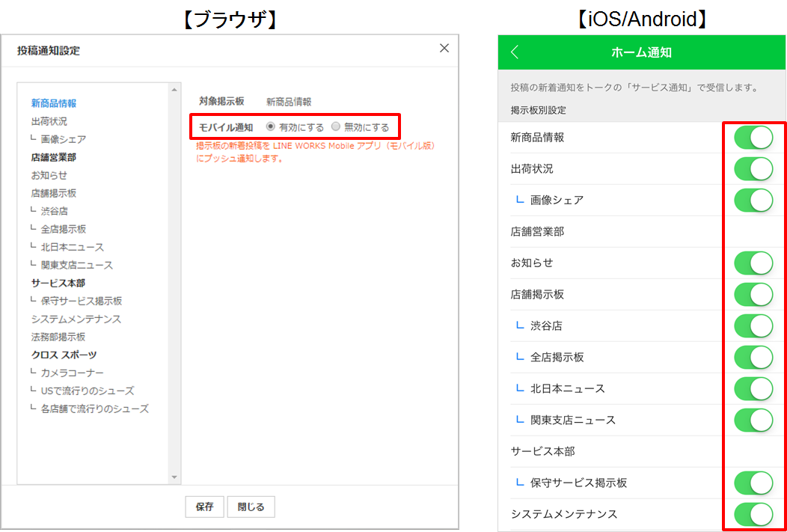Toggle the 新商品情報 notification switch
Viewport: 787px width, 532px height.
(x=753, y=138)
